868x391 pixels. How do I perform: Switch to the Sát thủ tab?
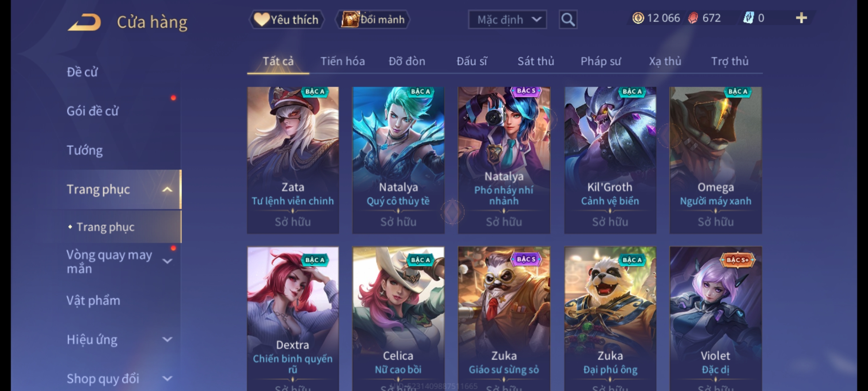point(536,61)
